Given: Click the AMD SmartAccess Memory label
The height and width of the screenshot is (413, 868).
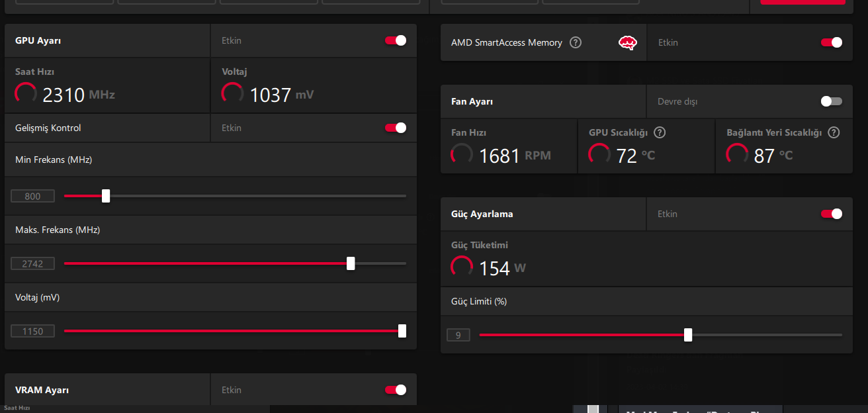Looking at the screenshot, I should coord(507,42).
